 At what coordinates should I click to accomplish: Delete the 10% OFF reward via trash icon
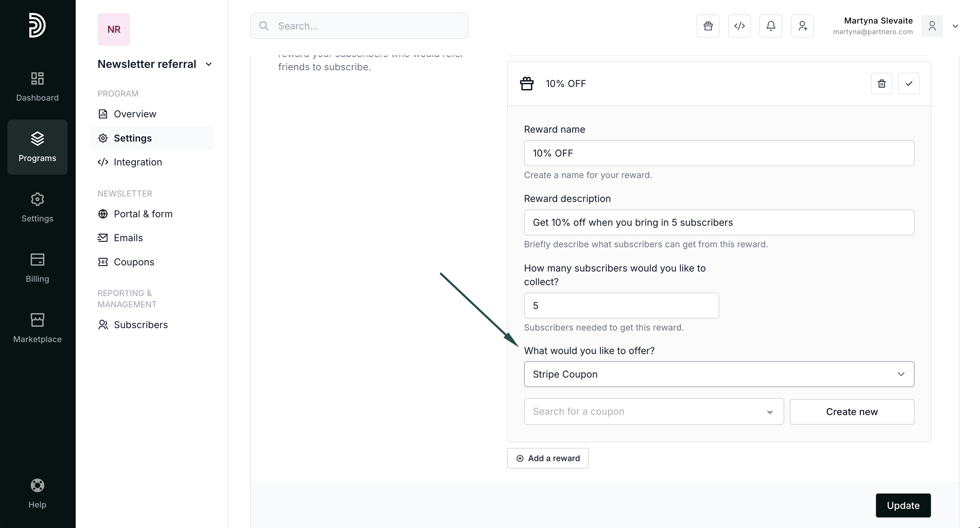[x=881, y=83]
